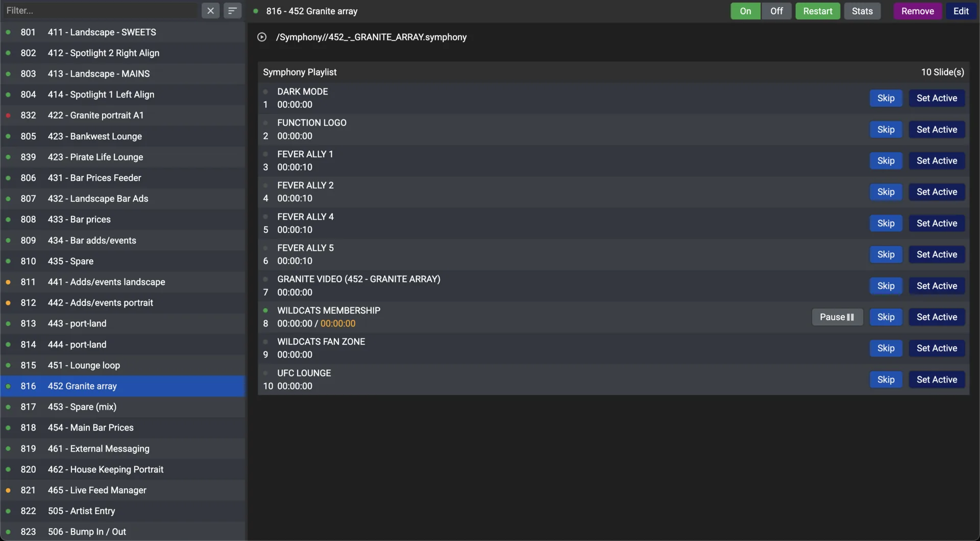Image resolution: width=980 pixels, height=541 pixels.
Task: Set FEVER ALLY 1 slide active
Action: pos(937,160)
